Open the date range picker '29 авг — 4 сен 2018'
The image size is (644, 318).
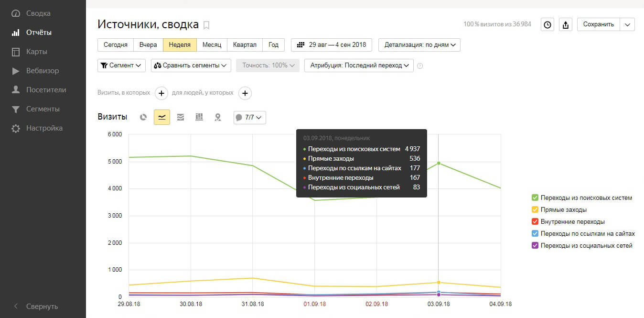[x=332, y=45]
